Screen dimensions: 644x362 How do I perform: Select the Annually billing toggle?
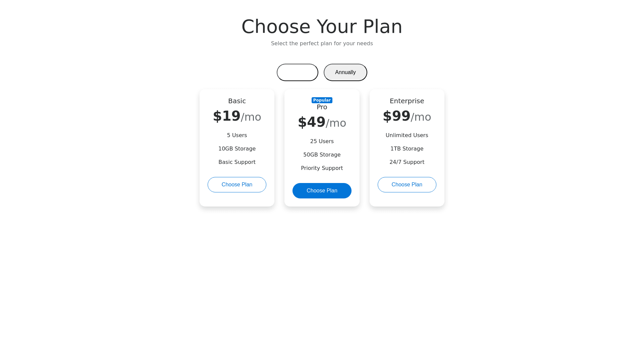[x=345, y=72]
